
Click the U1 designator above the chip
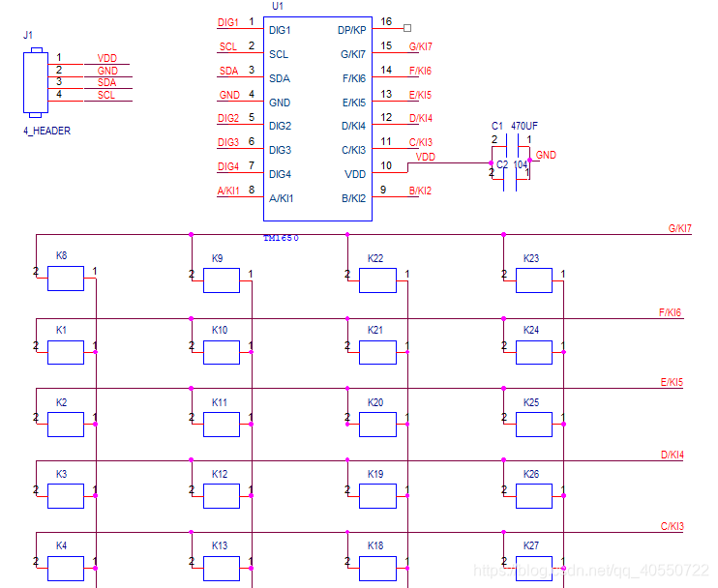(x=278, y=6)
